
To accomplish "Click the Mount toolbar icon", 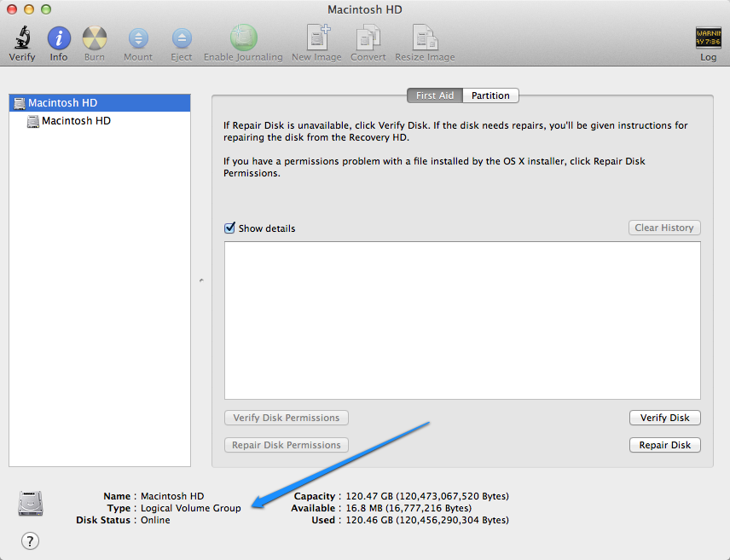I will 138,38.
